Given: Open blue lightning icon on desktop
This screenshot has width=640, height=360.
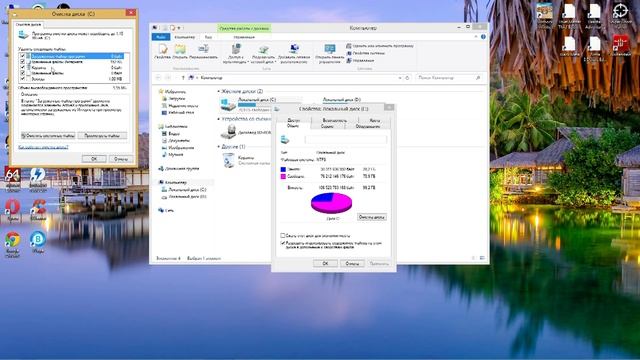Looking at the screenshot, I should (38, 174).
